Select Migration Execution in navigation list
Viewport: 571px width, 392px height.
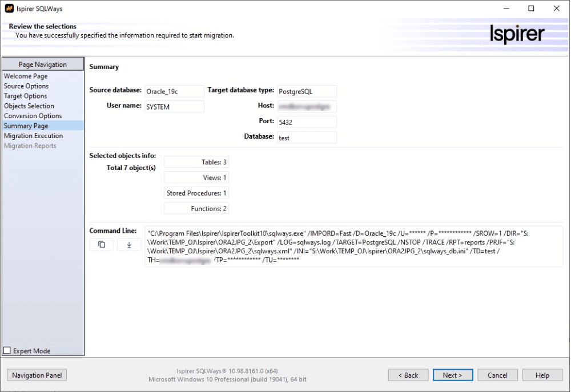33,136
